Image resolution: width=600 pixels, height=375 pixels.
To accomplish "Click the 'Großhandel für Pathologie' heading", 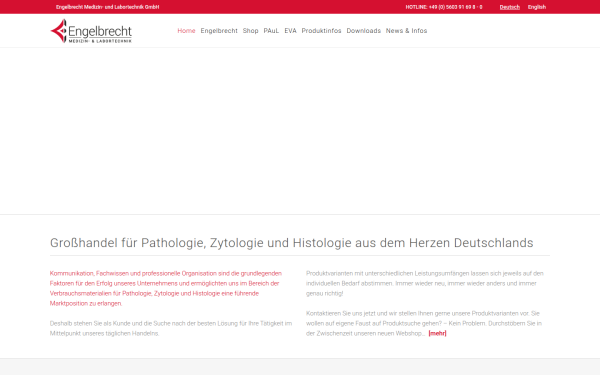I will point(292,243).
